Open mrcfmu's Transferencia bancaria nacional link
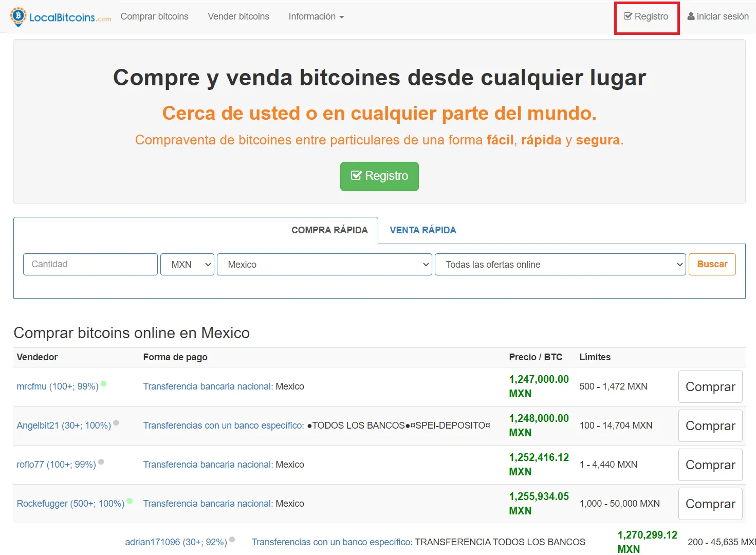The image size is (756, 555). (x=208, y=386)
